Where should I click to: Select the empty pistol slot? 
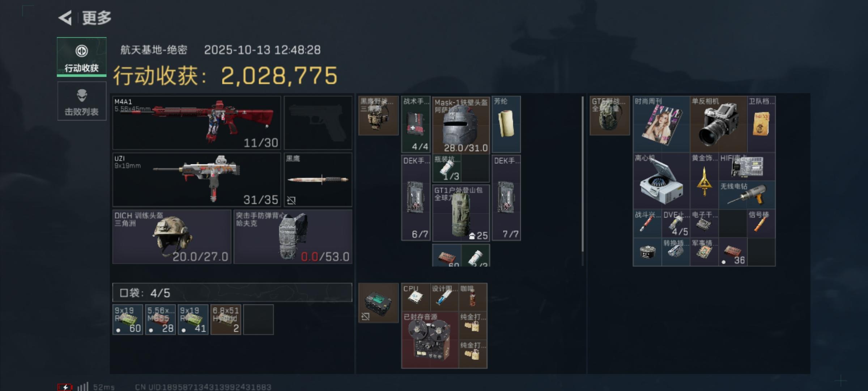[318, 123]
